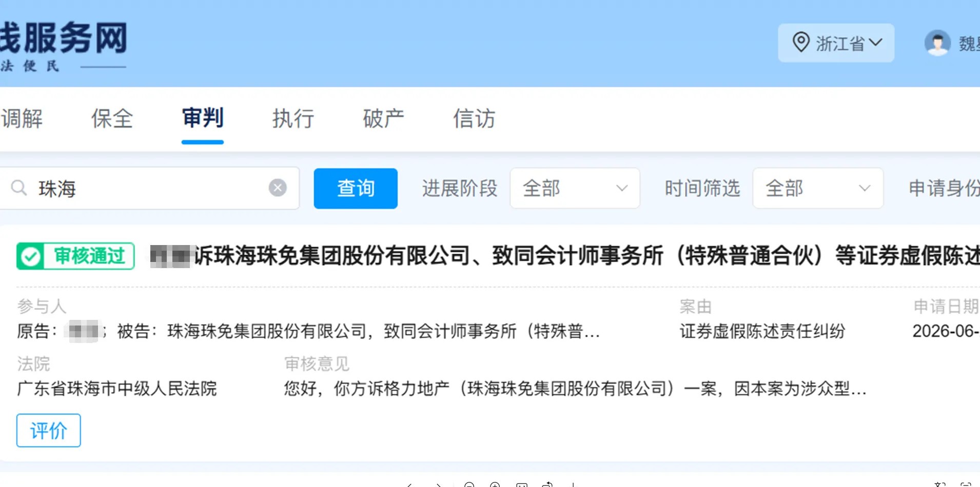Viewport: 980px width, 487px height.
Task: Click the 进展阶段 filter label
Action: [460, 188]
